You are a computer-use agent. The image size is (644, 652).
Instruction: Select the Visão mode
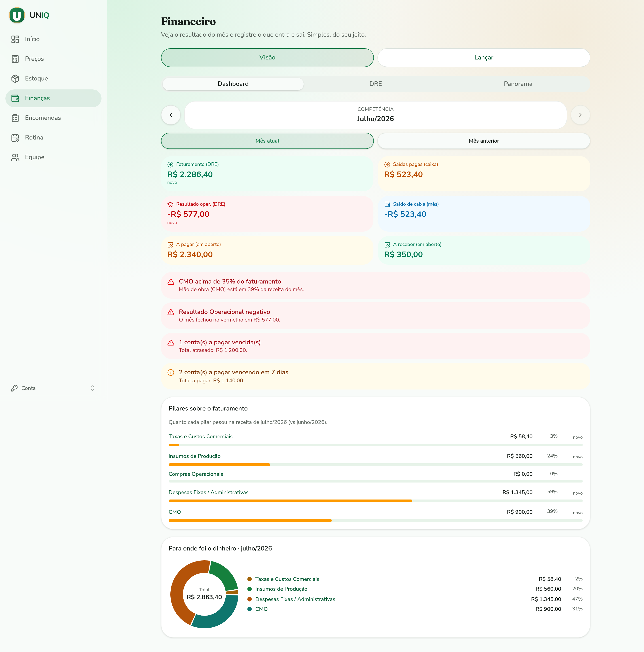267,58
